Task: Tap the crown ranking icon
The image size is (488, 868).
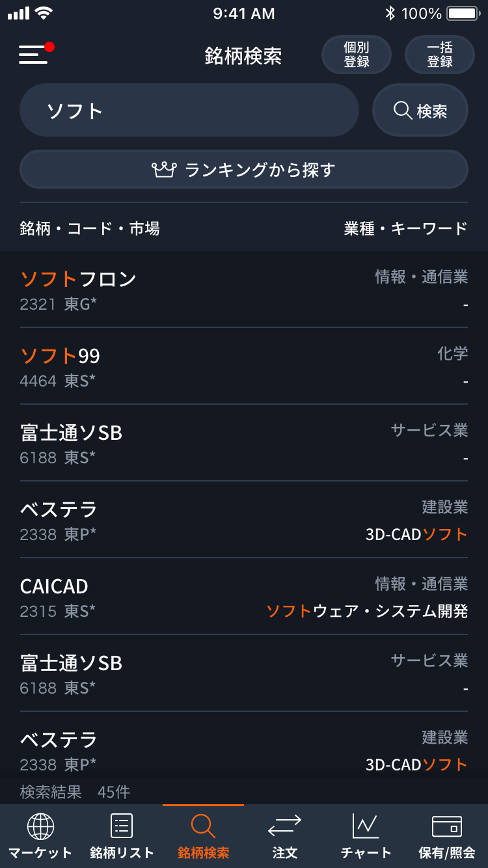Action: coord(164,170)
